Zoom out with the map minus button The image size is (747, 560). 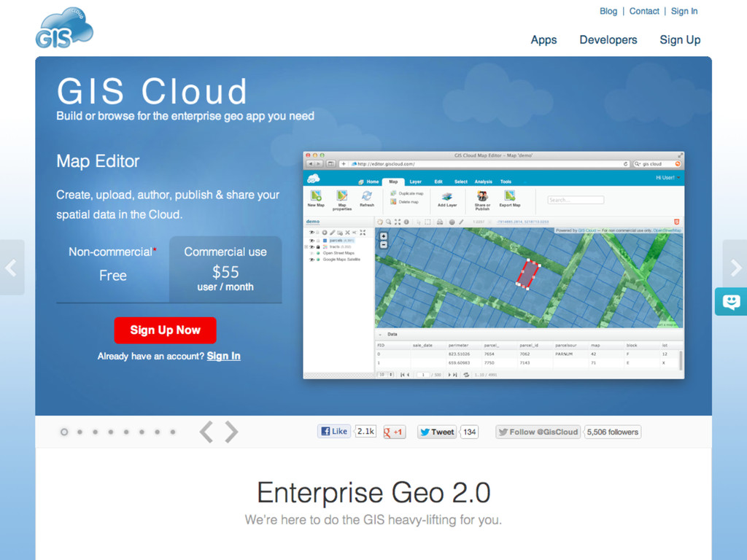coord(384,245)
